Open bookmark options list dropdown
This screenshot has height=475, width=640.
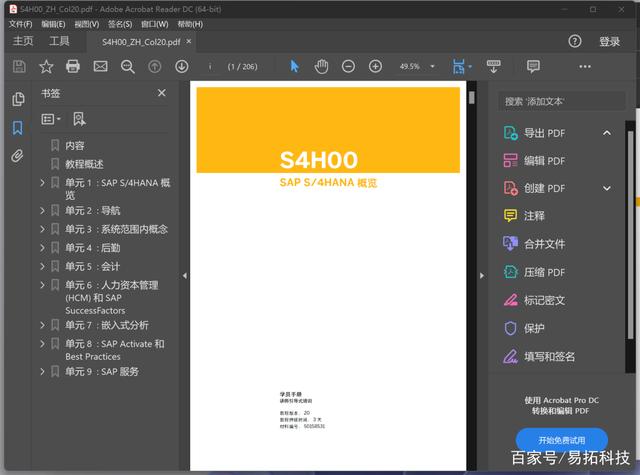pyautogui.click(x=51, y=119)
